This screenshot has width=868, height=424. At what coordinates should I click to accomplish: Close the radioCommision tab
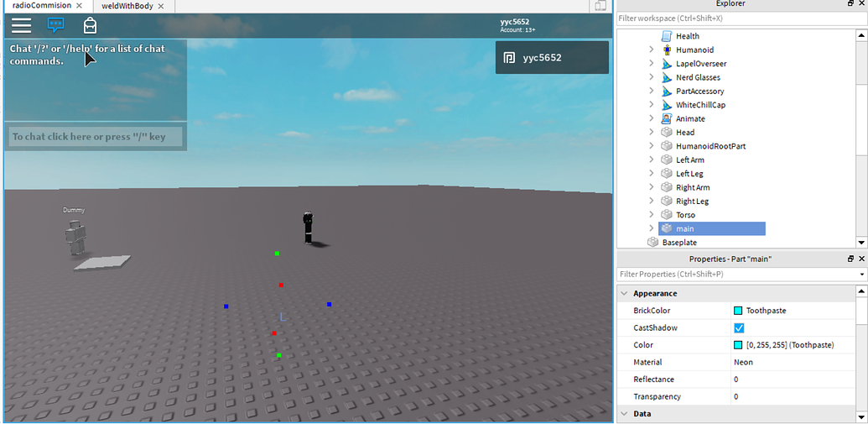coord(79,6)
